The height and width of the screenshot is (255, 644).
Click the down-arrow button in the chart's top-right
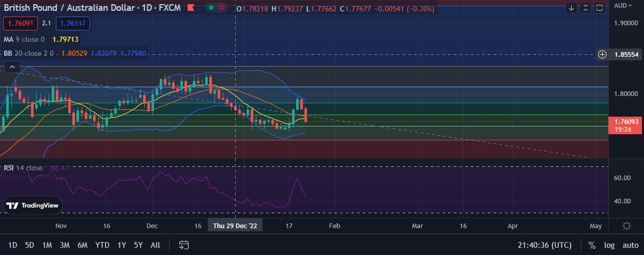[x=571, y=8]
